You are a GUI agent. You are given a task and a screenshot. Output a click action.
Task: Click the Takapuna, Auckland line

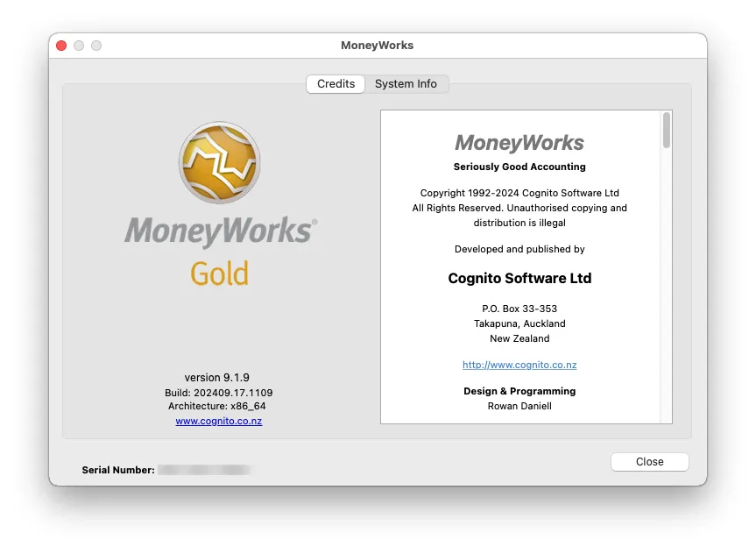pyautogui.click(x=519, y=323)
